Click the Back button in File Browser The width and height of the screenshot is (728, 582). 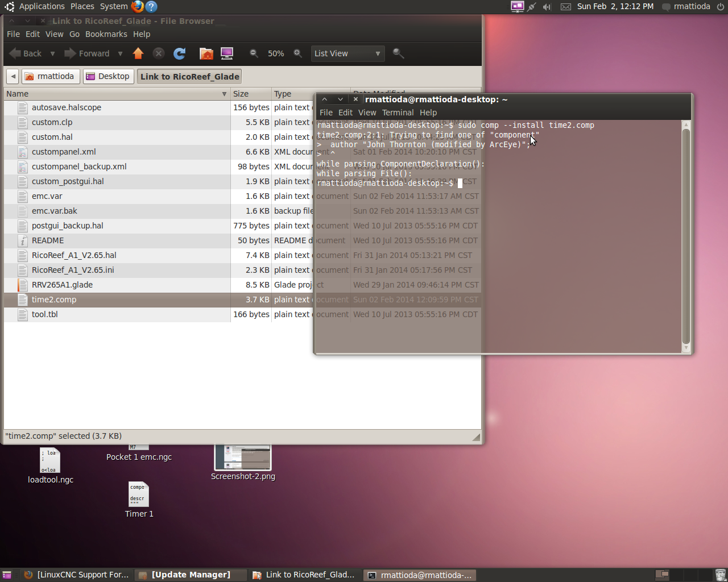26,53
